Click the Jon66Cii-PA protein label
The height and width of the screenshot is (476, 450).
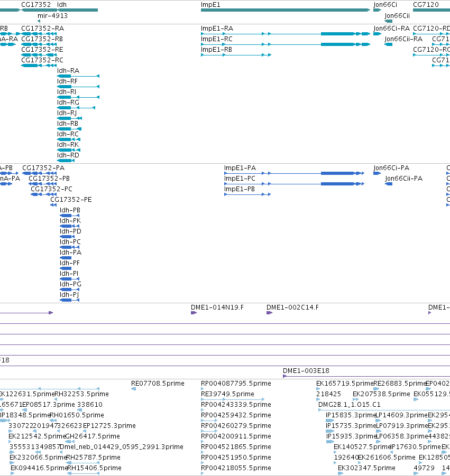click(x=404, y=179)
